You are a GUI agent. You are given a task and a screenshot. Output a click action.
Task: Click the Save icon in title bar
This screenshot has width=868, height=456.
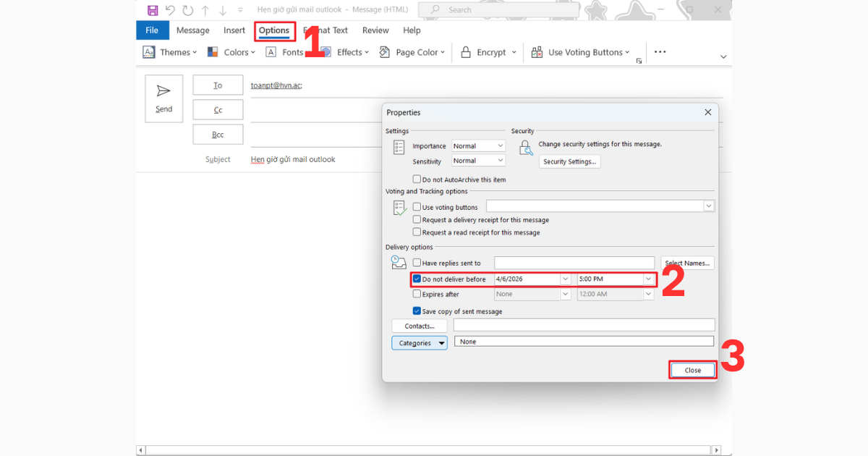153,10
